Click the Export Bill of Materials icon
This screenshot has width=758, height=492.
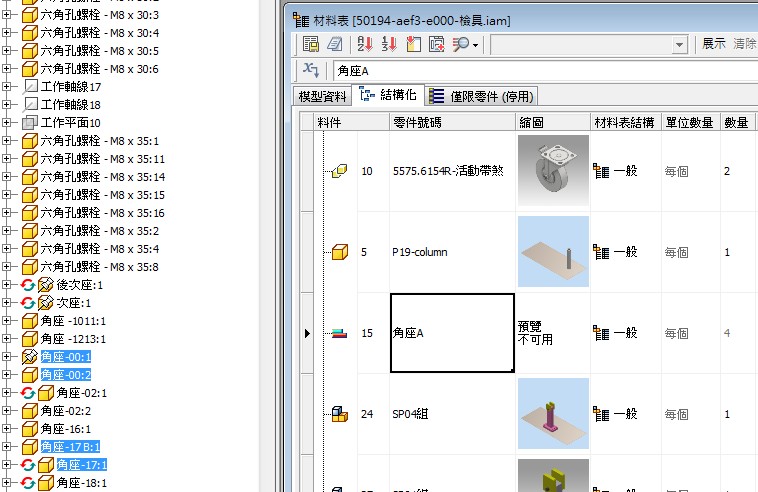click(310, 44)
